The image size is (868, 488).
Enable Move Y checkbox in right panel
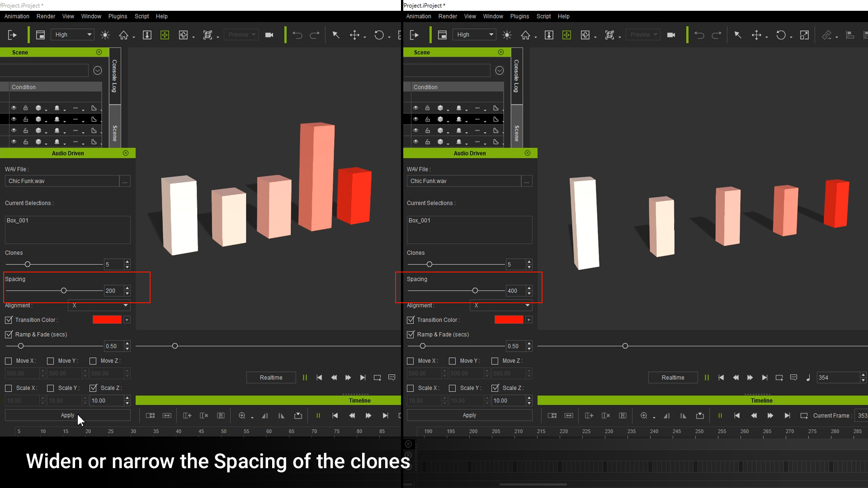tap(452, 361)
